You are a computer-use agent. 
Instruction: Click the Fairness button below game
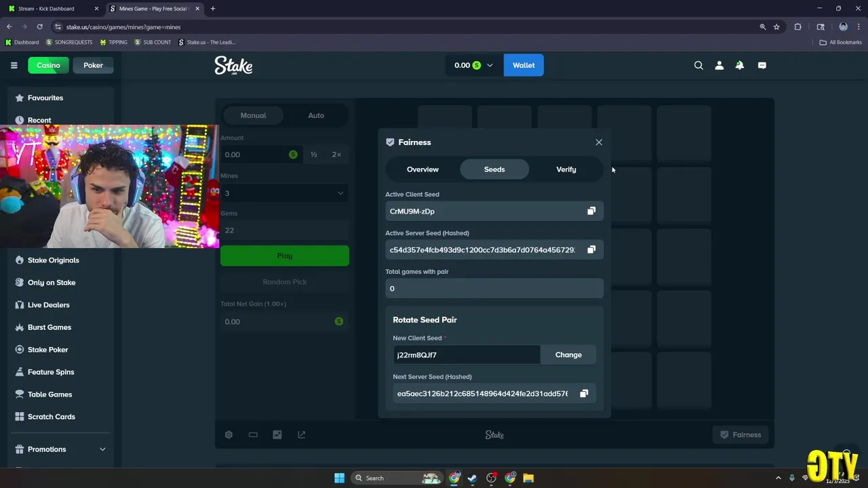(x=740, y=435)
